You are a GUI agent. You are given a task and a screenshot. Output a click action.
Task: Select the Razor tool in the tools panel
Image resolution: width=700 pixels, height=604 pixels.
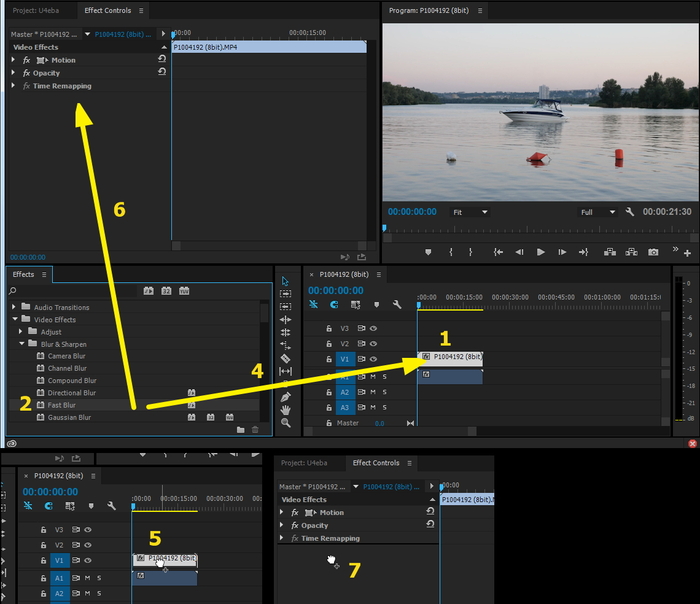pos(285,358)
